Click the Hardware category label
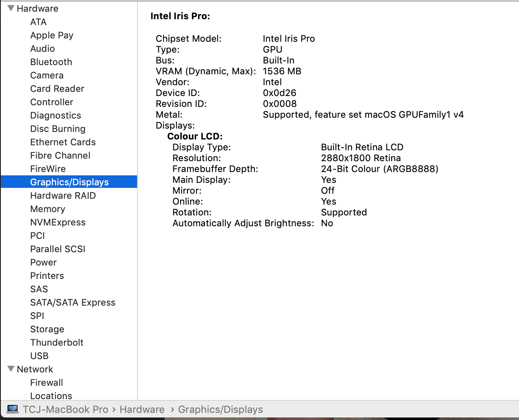The height and width of the screenshot is (420, 519). [x=38, y=8]
